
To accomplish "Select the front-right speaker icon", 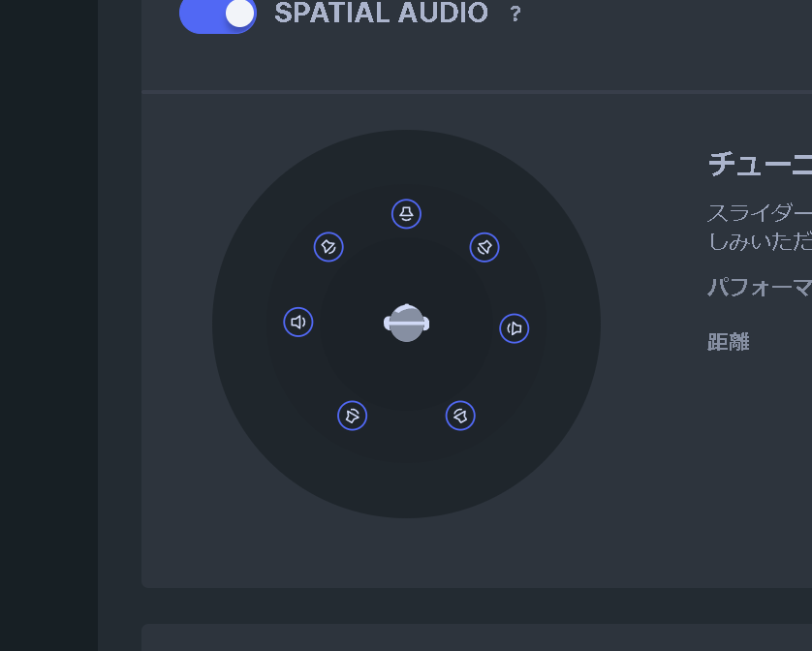I will point(484,246).
